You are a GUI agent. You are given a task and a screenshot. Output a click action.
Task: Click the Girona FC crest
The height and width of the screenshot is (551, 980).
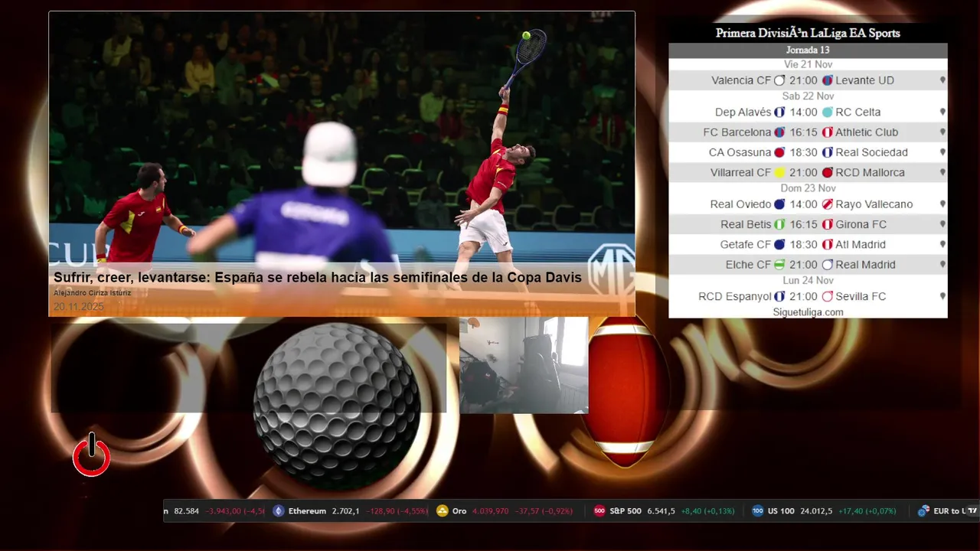827,224
